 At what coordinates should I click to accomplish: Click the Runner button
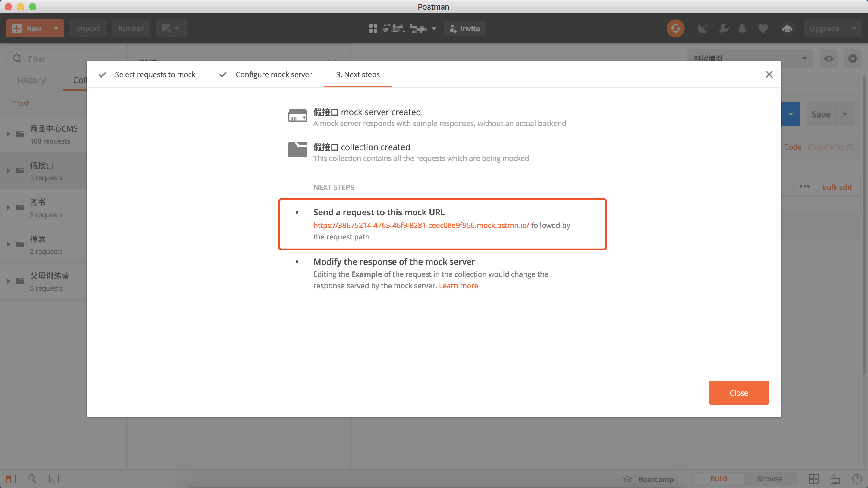[131, 29]
